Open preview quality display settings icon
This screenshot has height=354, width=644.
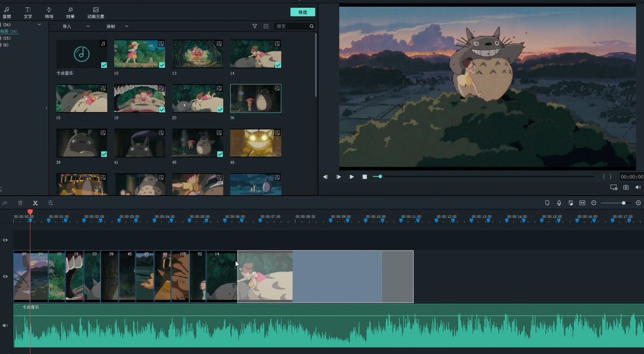coord(614,187)
